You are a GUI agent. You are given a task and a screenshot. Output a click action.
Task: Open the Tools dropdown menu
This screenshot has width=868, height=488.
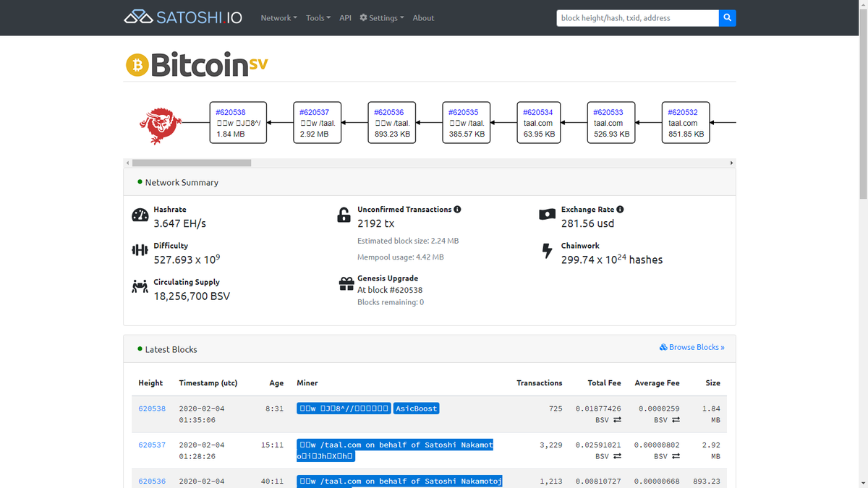tap(318, 18)
